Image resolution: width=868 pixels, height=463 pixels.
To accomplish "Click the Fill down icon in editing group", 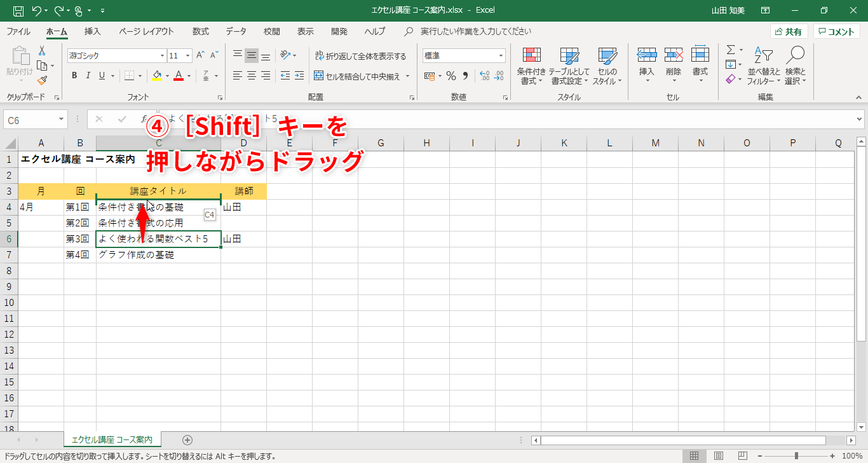I will pyautogui.click(x=731, y=64).
